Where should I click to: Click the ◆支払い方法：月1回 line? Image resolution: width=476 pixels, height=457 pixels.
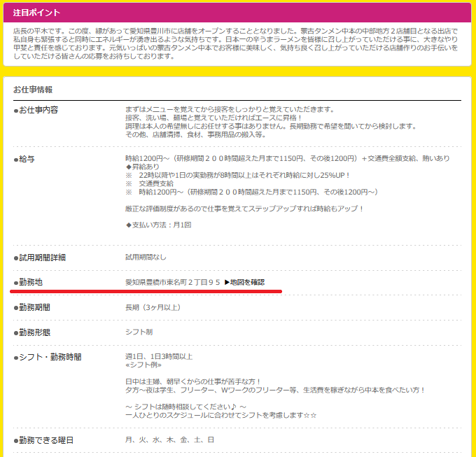click(x=158, y=225)
